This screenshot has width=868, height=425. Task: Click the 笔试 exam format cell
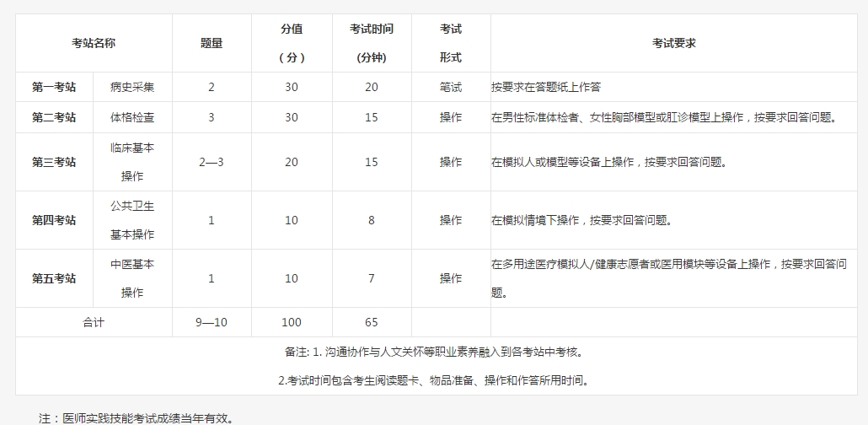pos(450,87)
